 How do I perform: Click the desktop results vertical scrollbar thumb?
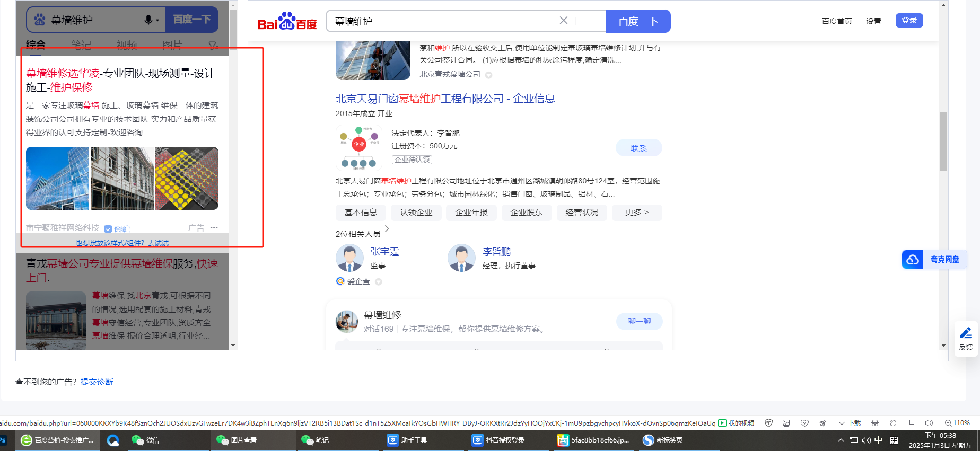[x=943, y=141]
